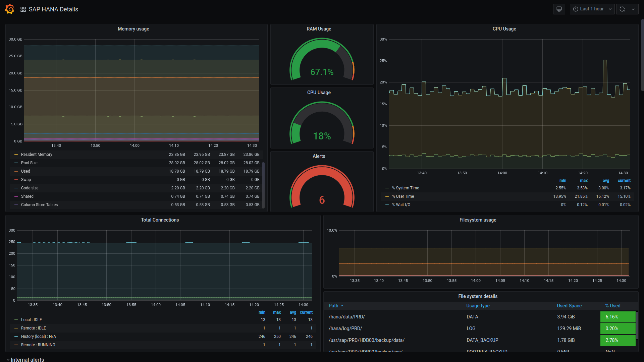Toggle the Resident Memory legend series

click(37, 155)
